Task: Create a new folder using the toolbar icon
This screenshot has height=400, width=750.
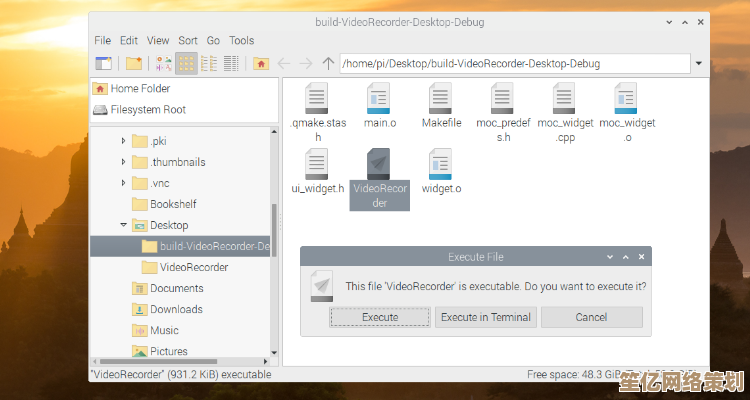Action: [133, 63]
